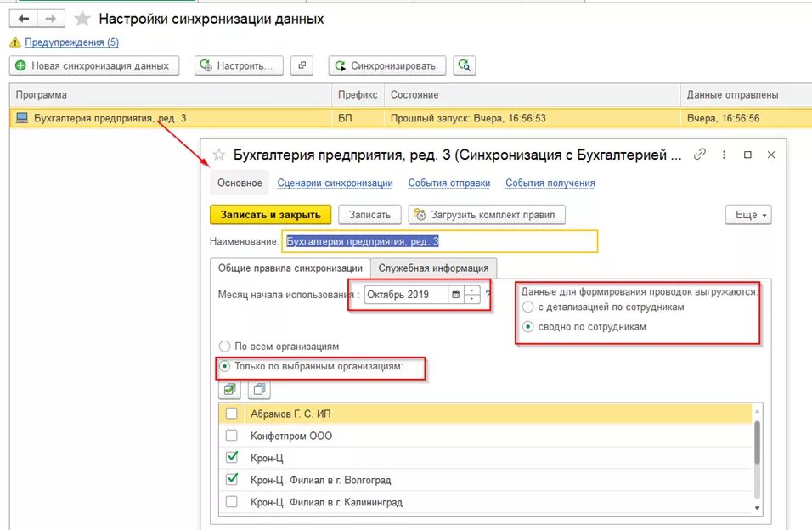The image size is (812, 530).
Task: Go back using the left arrow
Action: (23, 20)
